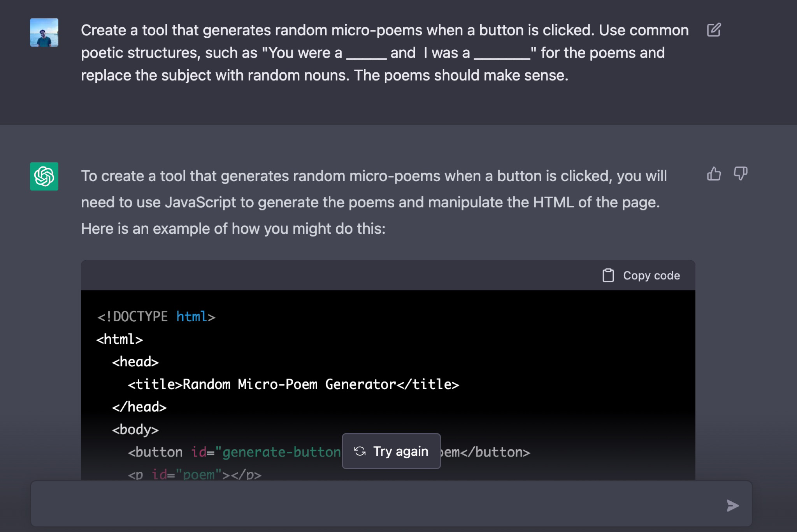Click the edit message pencil icon
The width and height of the screenshot is (797, 532).
click(714, 30)
